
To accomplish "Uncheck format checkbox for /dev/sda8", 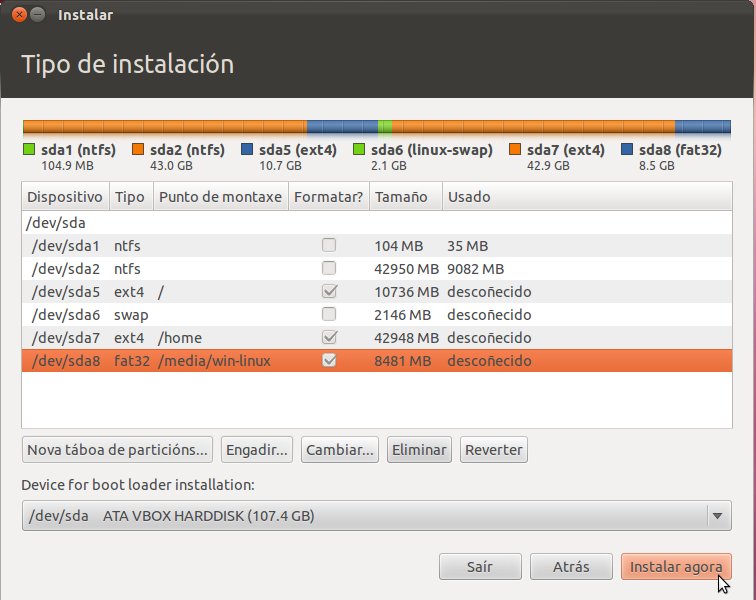I will (329, 360).
